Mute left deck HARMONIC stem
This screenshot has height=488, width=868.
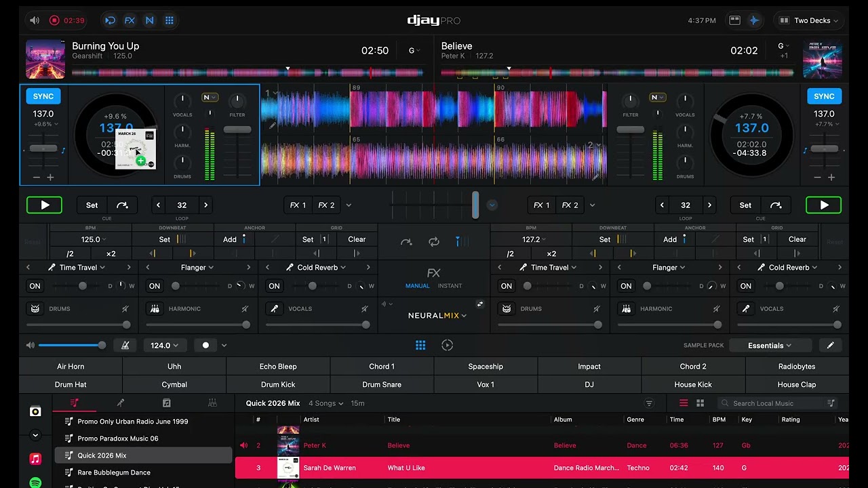[245, 308]
